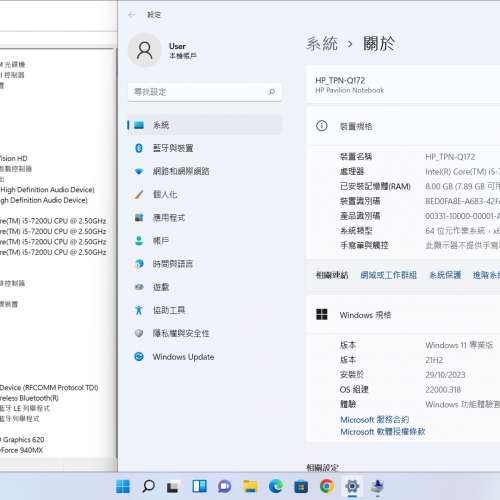Select Wireless Bluetooth(R) entry in Device Manager
The image size is (500, 500).
29,398
